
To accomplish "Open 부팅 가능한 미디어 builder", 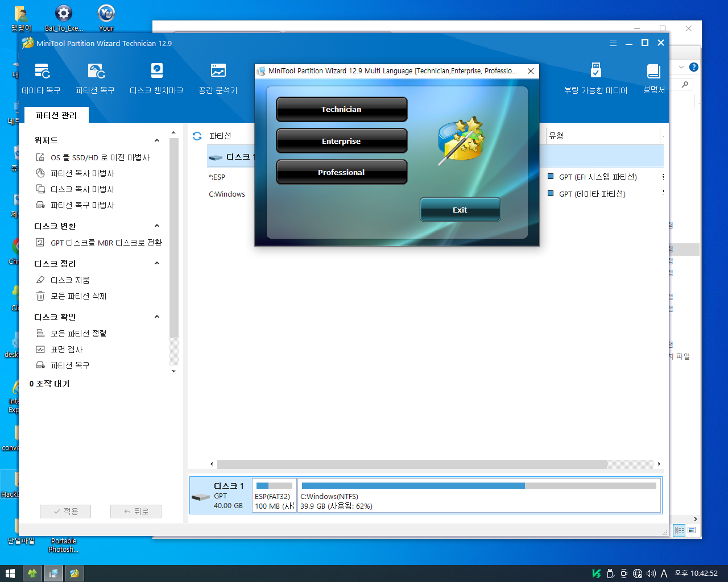I will click(595, 78).
